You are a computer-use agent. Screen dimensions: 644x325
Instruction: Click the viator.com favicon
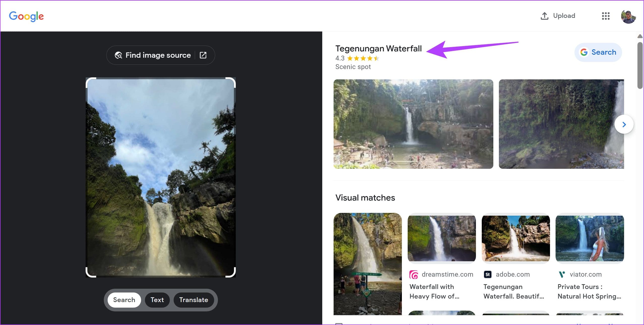pos(562,274)
